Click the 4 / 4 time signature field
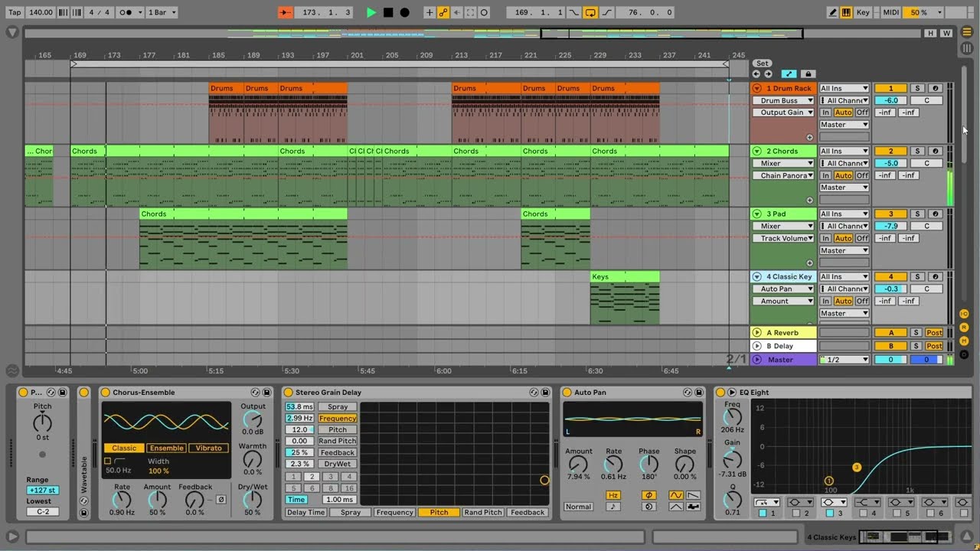The height and width of the screenshot is (551, 980). pos(99,12)
